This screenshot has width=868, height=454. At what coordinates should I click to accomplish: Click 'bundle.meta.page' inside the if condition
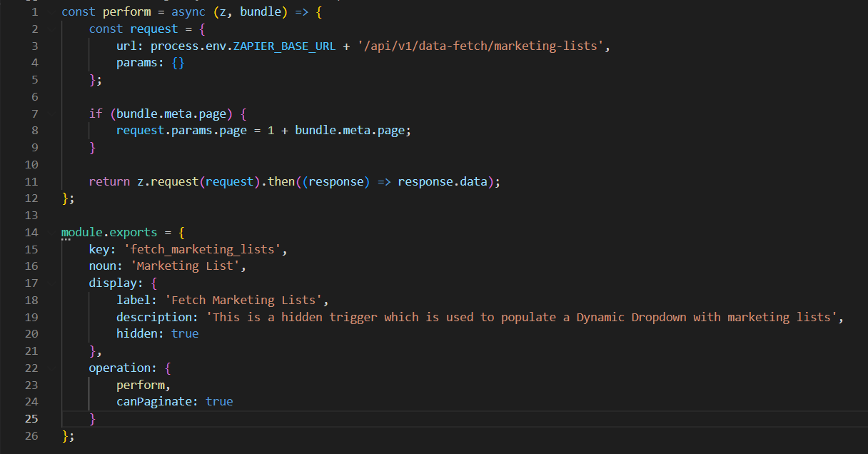(x=171, y=113)
